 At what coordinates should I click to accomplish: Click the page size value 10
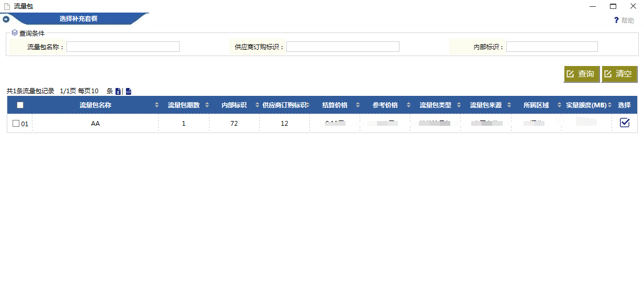pyautogui.click(x=95, y=91)
